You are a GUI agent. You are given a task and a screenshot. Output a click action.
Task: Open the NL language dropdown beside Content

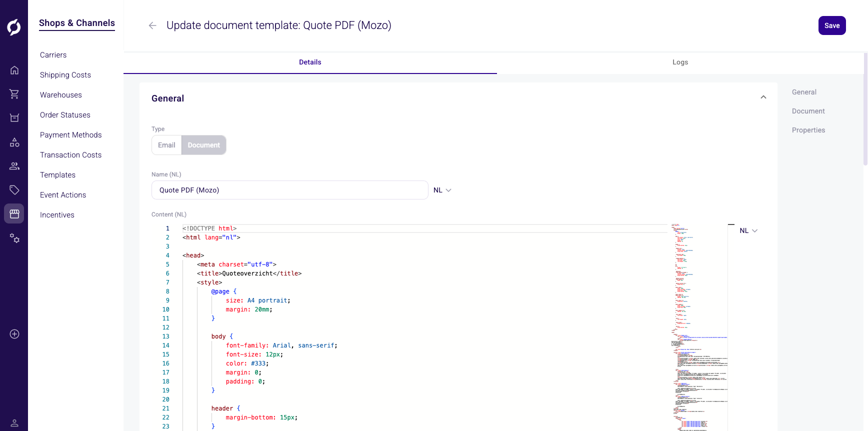[748, 230]
